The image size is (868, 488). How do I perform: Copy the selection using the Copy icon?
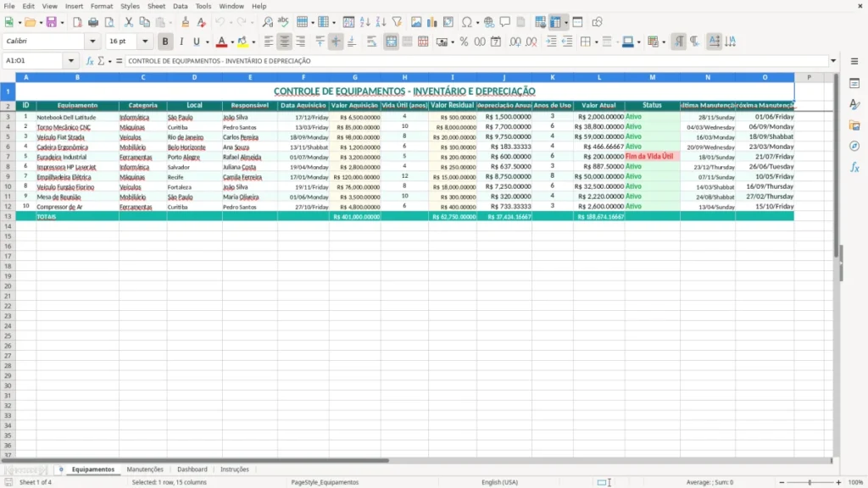[144, 22]
